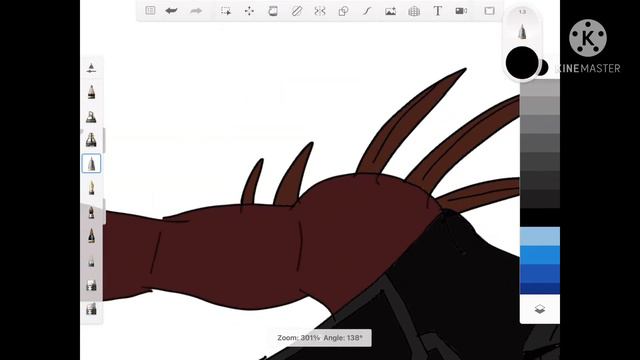Choose the light sky-blue swatch
This screenshot has width=640, height=360.
(540, 237)
